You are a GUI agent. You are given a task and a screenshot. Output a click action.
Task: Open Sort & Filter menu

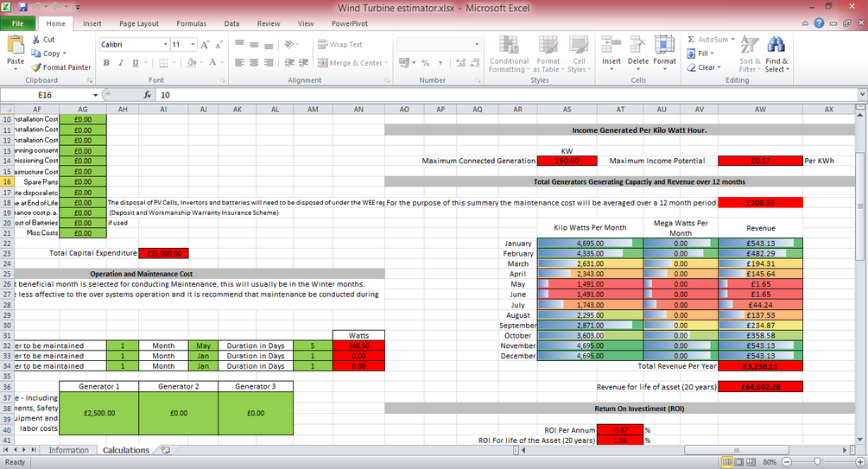coord(749,54)
